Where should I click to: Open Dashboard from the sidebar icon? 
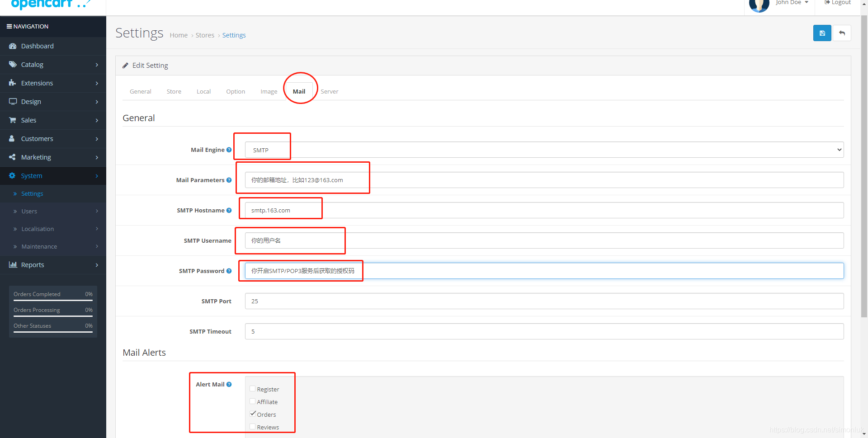(x=13, y=46)
